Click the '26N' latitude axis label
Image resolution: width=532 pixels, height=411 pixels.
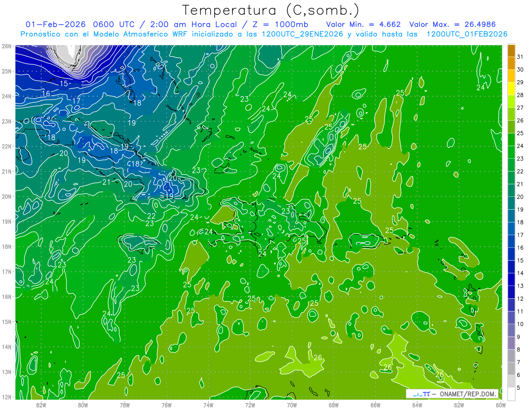coord(6,46)
